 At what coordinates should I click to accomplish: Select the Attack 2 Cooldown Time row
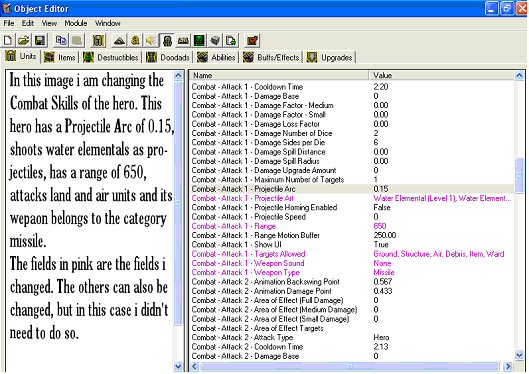pos(352,347)
